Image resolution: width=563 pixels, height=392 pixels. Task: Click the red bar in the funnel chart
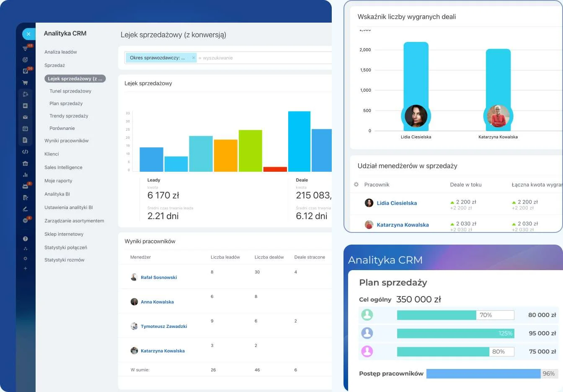pyautogui.click(x=275, y=169)
